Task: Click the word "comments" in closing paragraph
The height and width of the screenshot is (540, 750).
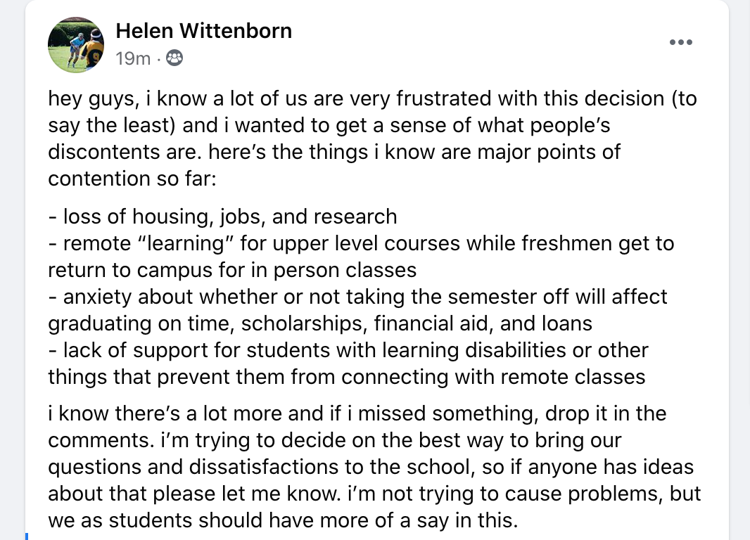Action: point(98,441)
